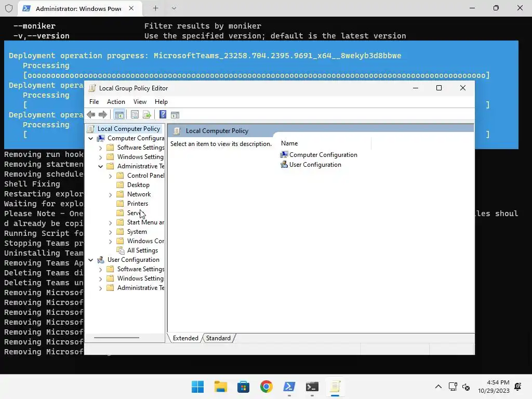Open the Terminal new-tab dropdown chevron
The height and width of the screenshot is (399, 532).
(x=174, y=8)
